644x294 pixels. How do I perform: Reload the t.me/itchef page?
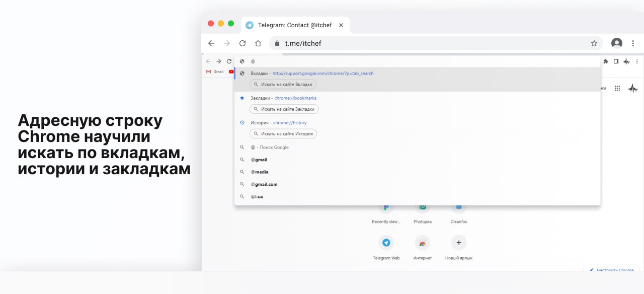click(x=243, y=43)
